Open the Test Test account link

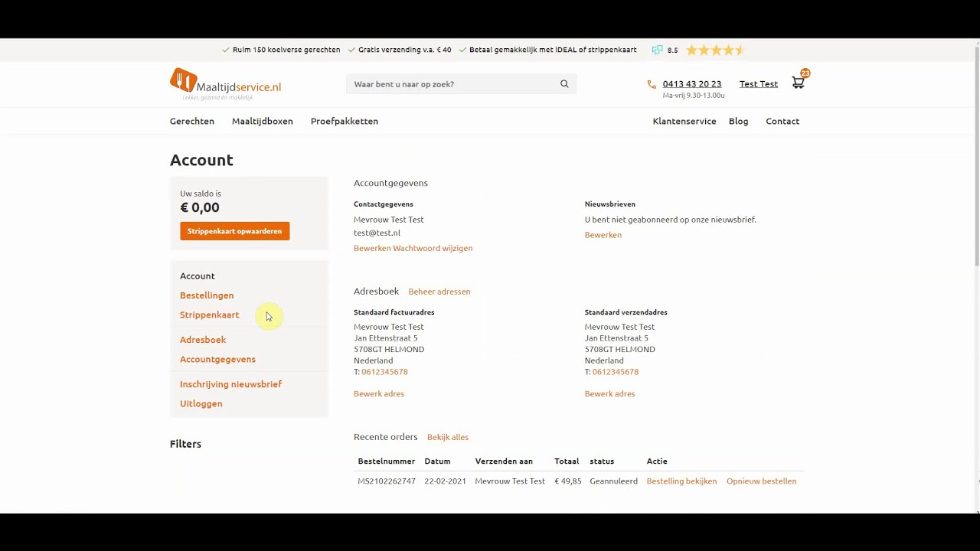[759, 84]
